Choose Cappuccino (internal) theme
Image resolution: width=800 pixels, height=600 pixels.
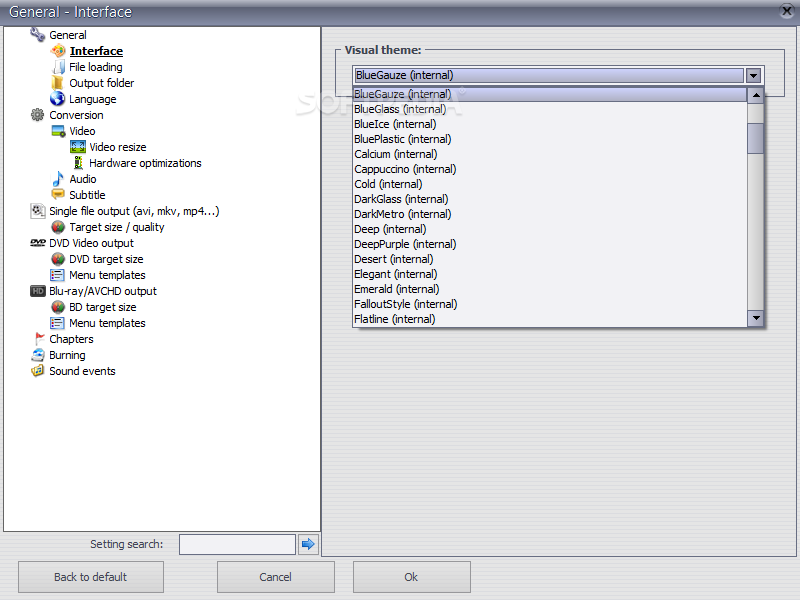pos(550,169)
